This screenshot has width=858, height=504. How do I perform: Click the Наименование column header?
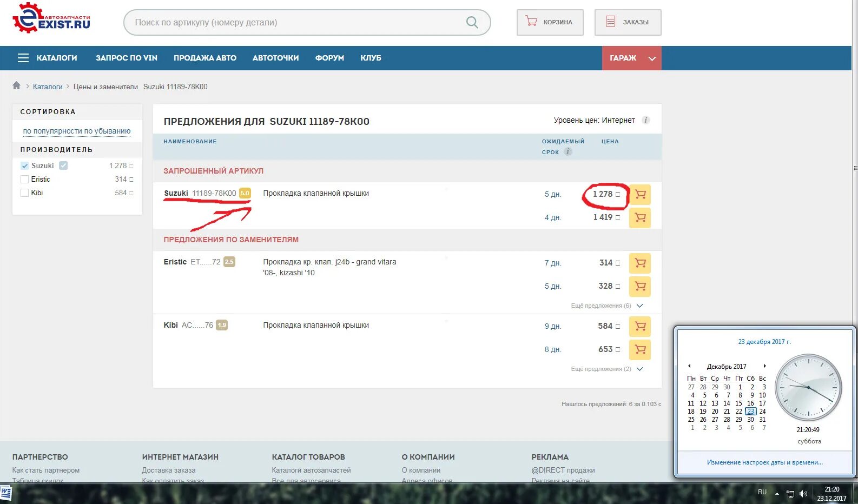point(190,141)
